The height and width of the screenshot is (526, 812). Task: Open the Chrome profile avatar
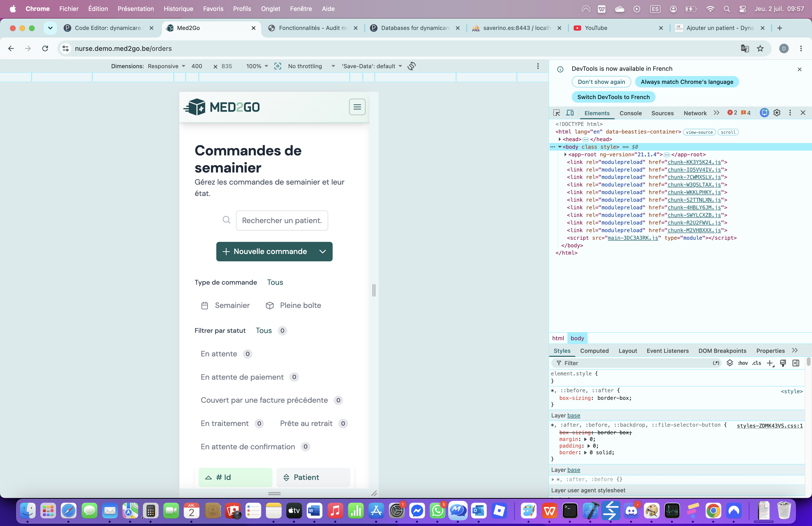pyautogui.click(x=784, y=48)
